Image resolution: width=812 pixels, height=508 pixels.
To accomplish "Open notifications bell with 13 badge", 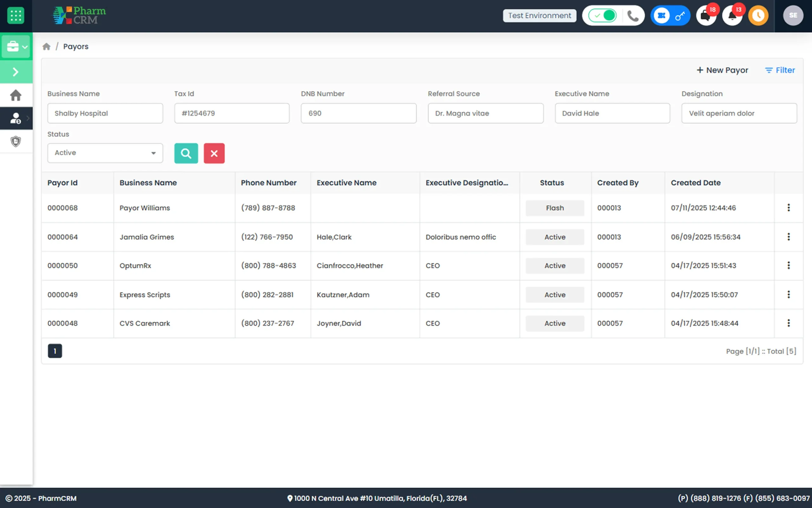I will pos(732,16).
